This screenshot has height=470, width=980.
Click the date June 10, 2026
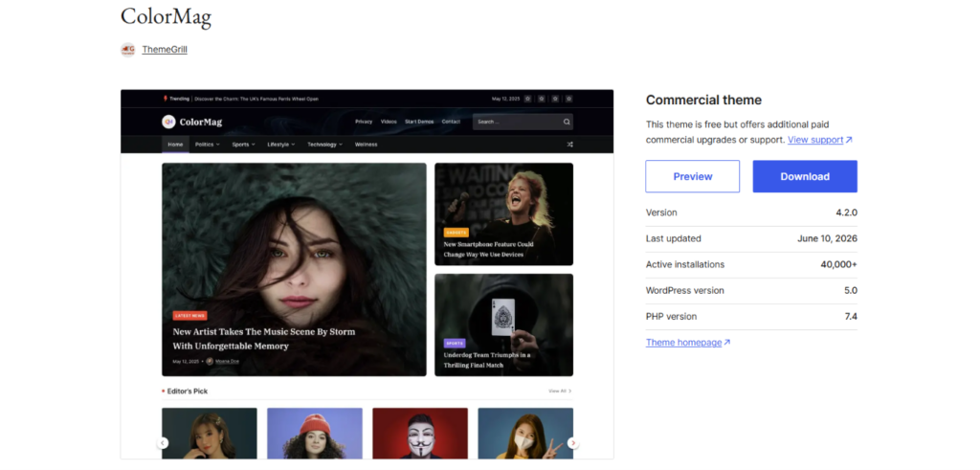(x=828, y=238)
